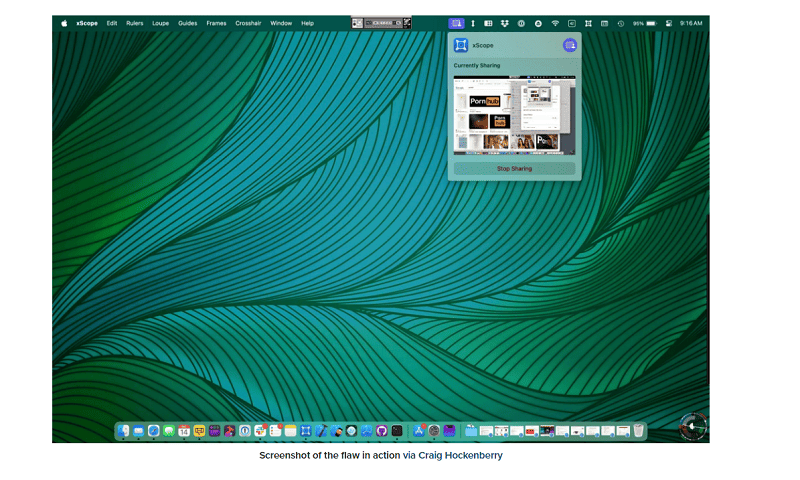Launch Safari from the Dock
This screenshot has width=800, height=480.
(154, 431)
